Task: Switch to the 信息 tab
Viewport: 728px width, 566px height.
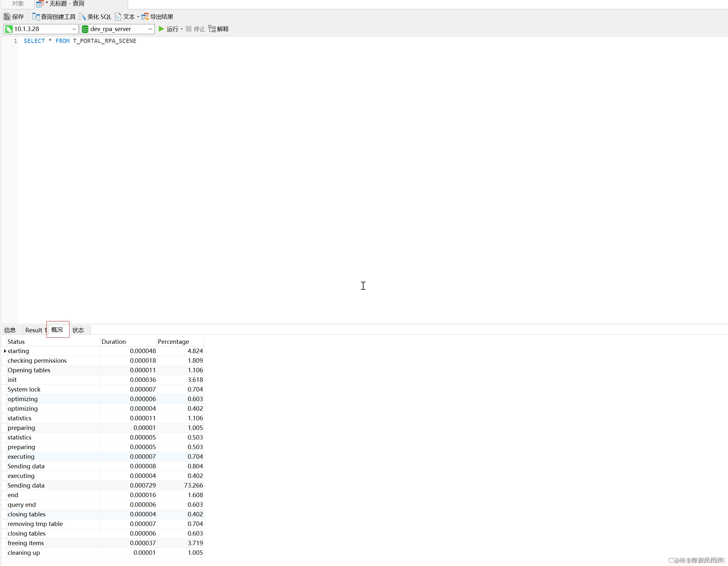Action: [10, 330]
